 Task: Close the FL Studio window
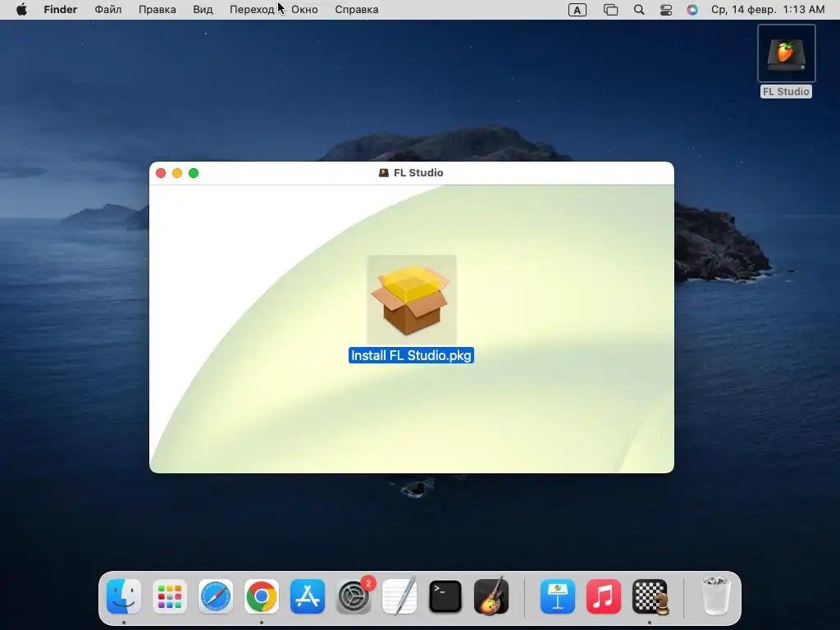tap(161, 173)
